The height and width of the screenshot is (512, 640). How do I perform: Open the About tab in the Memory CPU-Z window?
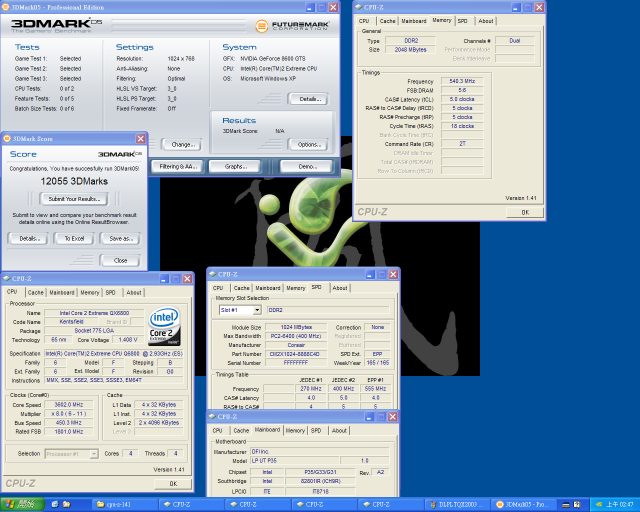(x=486, y=21)
